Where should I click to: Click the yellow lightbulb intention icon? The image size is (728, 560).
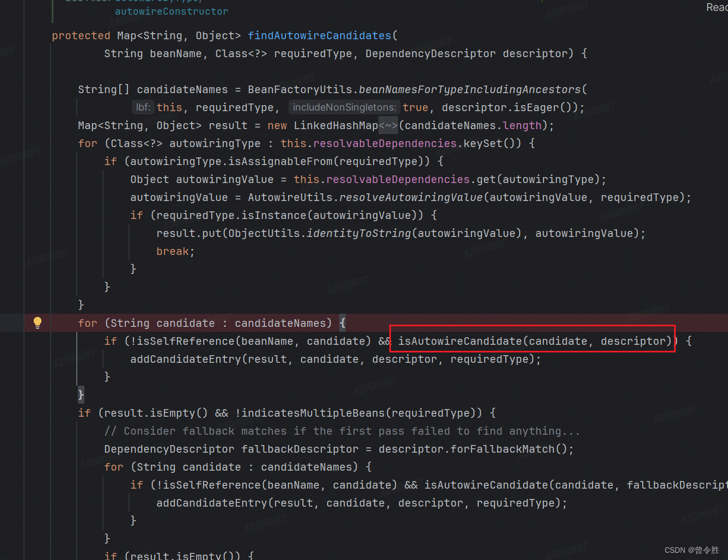pyautogui.click(x=38, y=322)
